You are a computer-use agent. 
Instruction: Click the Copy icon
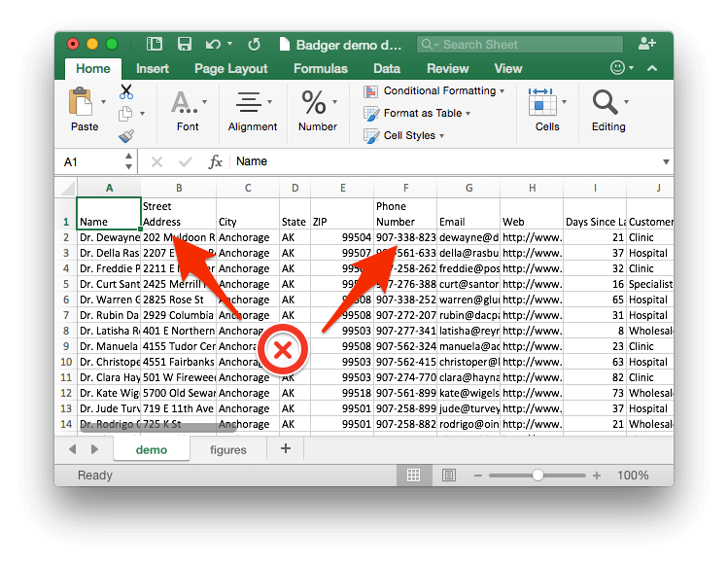tap(125, 114)
